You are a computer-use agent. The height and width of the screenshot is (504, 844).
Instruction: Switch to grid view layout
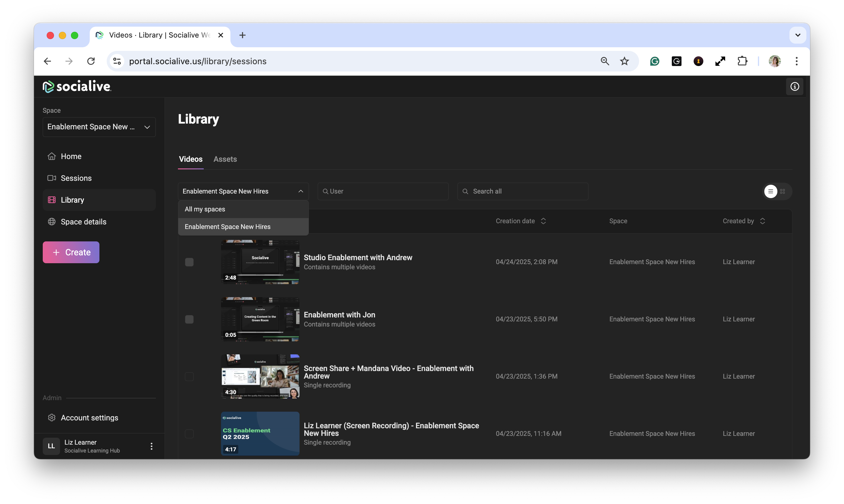[782, 191]
